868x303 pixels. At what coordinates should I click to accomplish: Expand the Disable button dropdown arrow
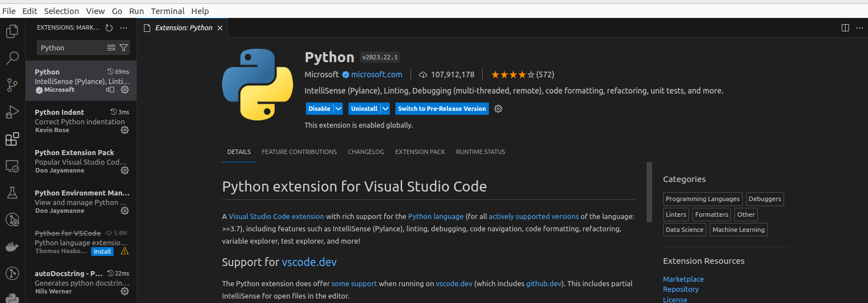point(338,109)
